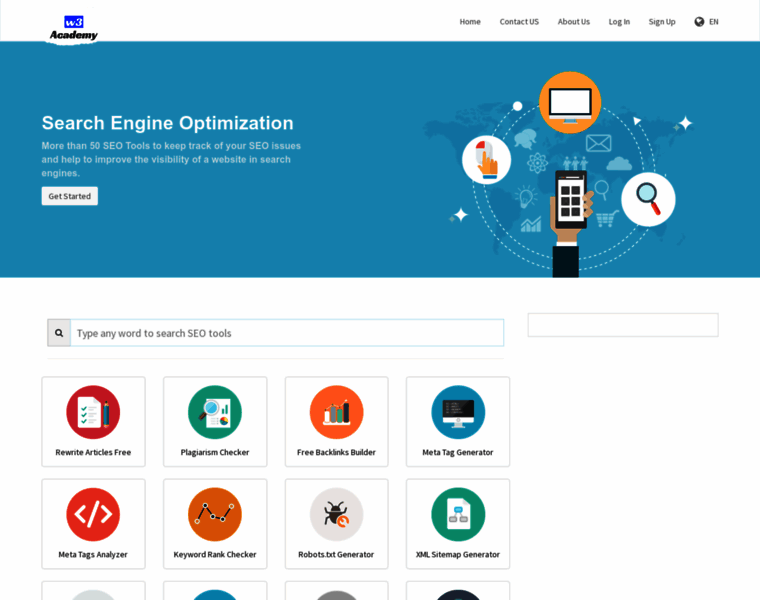
Task: Click the Search Engine Optimization heading
Action: tap(168, 123)
